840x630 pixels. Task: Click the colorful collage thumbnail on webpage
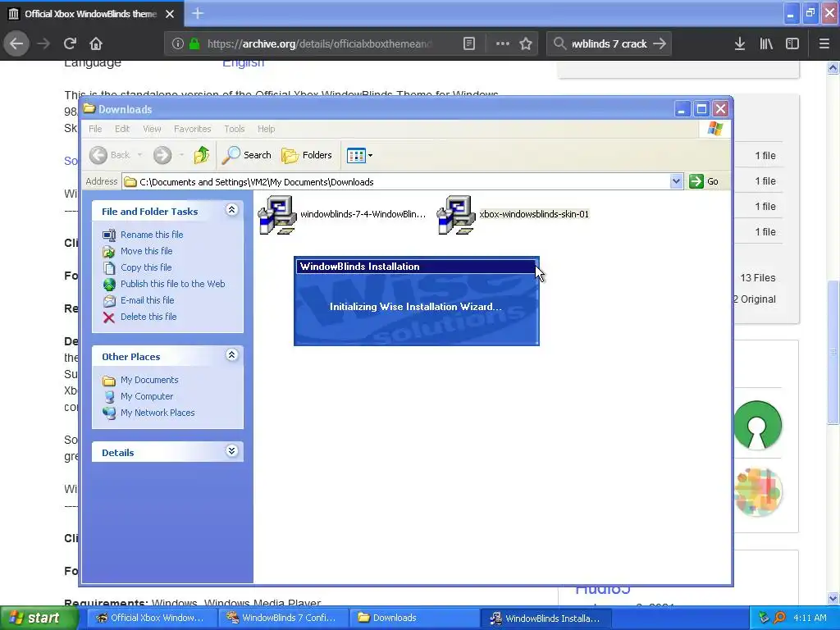point(757,492)
